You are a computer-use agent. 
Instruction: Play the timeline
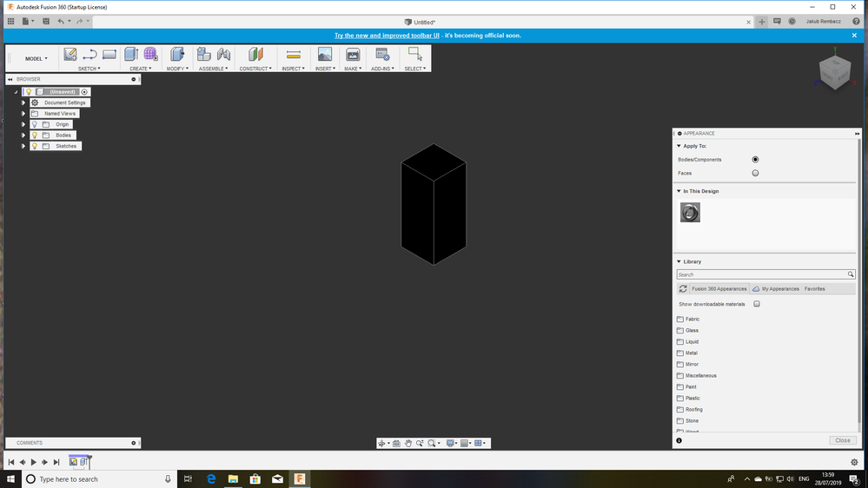click(33, 462)
